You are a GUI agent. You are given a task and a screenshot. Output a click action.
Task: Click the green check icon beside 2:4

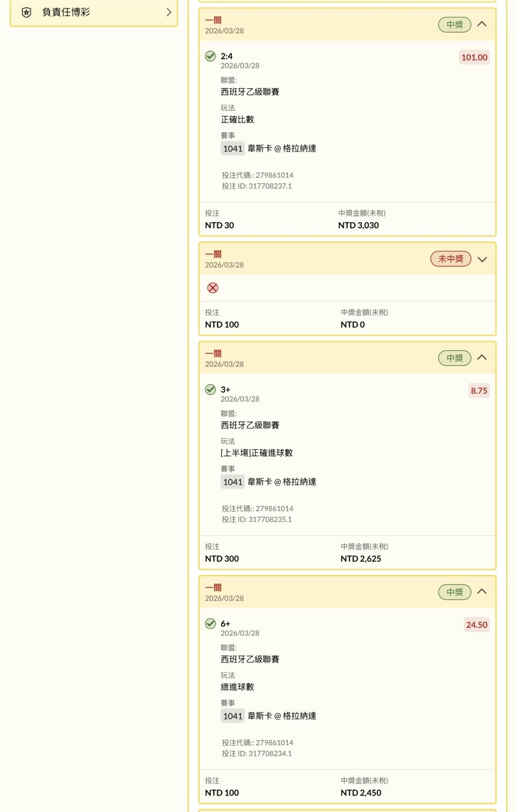point(211,56)
